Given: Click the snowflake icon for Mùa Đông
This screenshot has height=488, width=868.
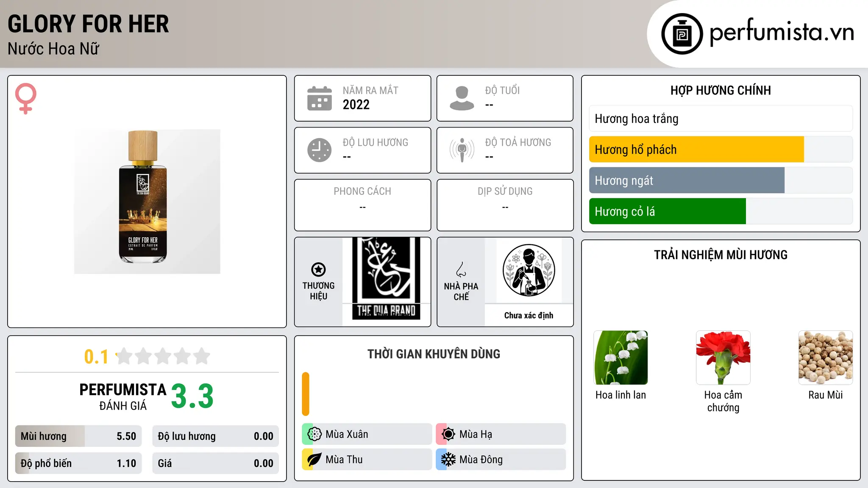Looking at the screenshot, I should (x=448, y=460).
